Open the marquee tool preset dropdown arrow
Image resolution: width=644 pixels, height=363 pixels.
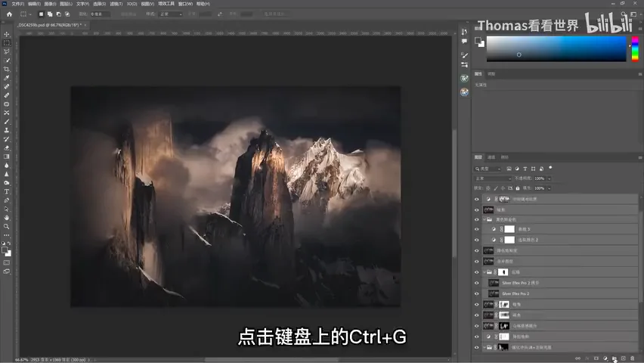(30, 14)
